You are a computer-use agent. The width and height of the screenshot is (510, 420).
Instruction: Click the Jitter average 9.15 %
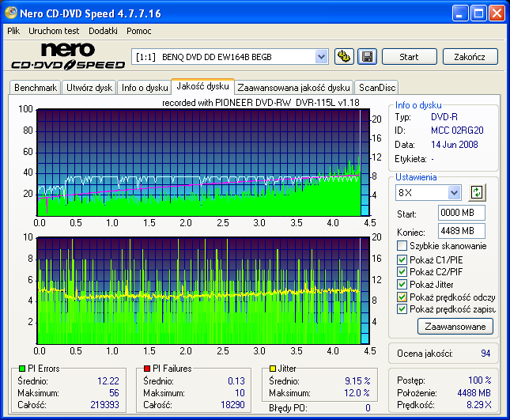click(x=357, y=381)
